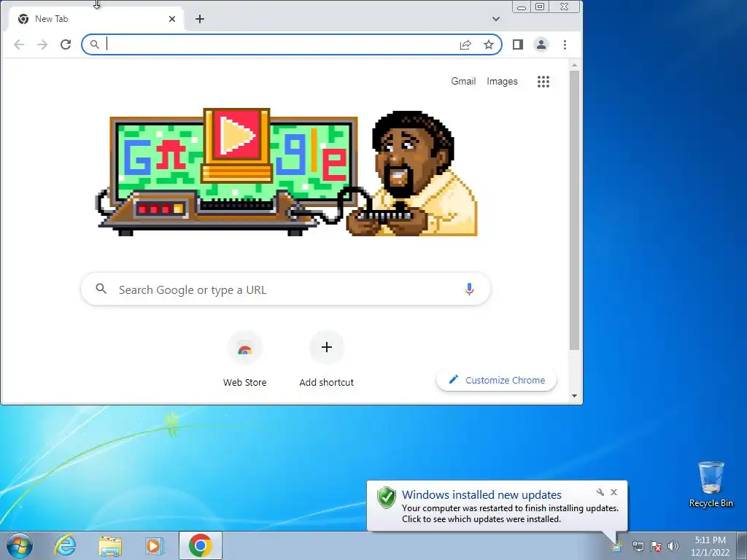Click the taskbar clock showing 5:11 PM

tap(710, 545)
